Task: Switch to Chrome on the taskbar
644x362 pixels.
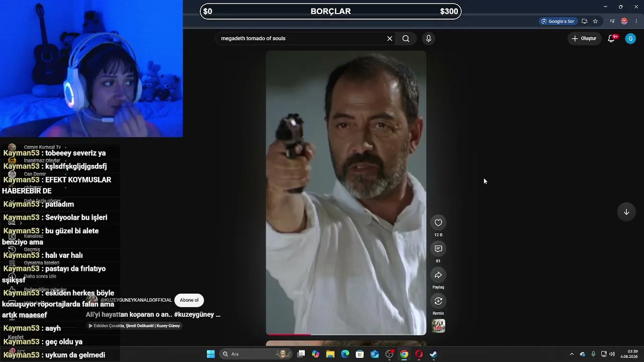Action: [404, 354]
